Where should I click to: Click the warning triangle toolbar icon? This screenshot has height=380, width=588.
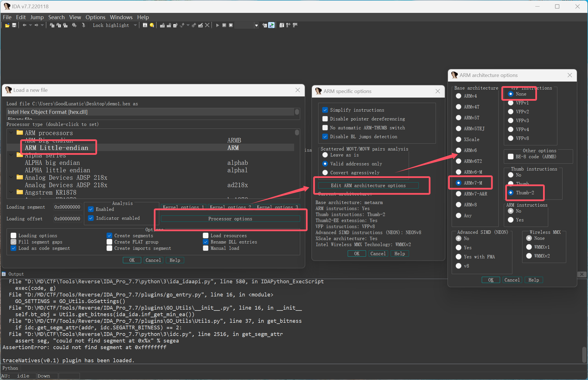coord(145,25)
